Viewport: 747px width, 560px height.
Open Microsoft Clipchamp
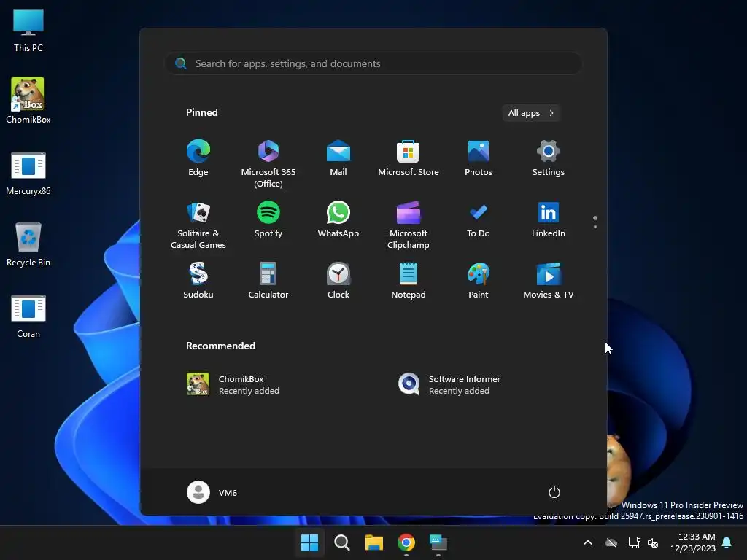pos(409,225)
